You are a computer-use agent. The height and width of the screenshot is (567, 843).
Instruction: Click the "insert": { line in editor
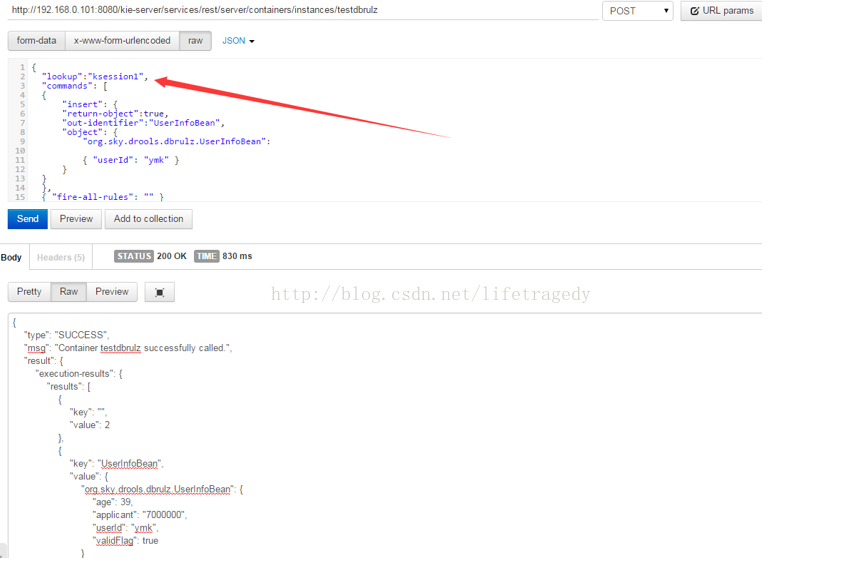[90, 104]
